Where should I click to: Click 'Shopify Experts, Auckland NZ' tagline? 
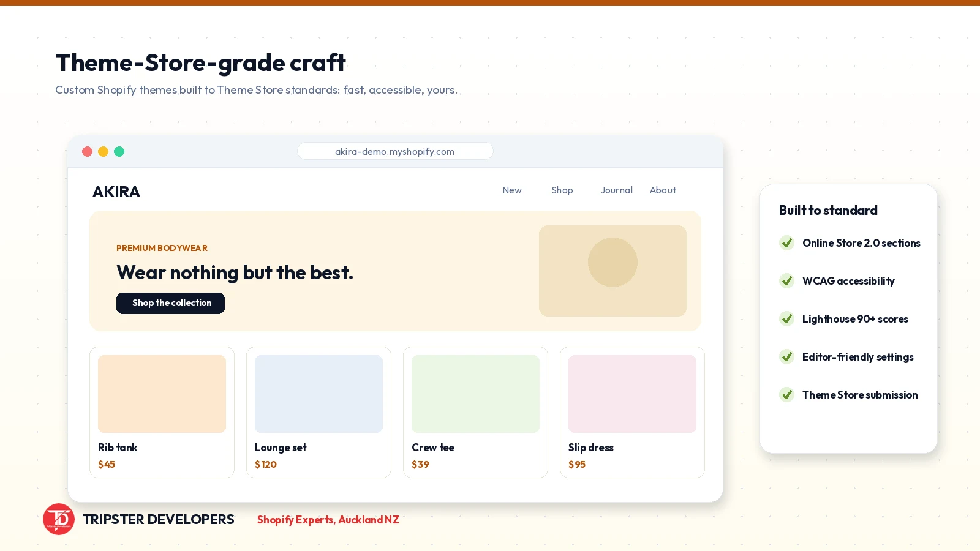point(328,520)
